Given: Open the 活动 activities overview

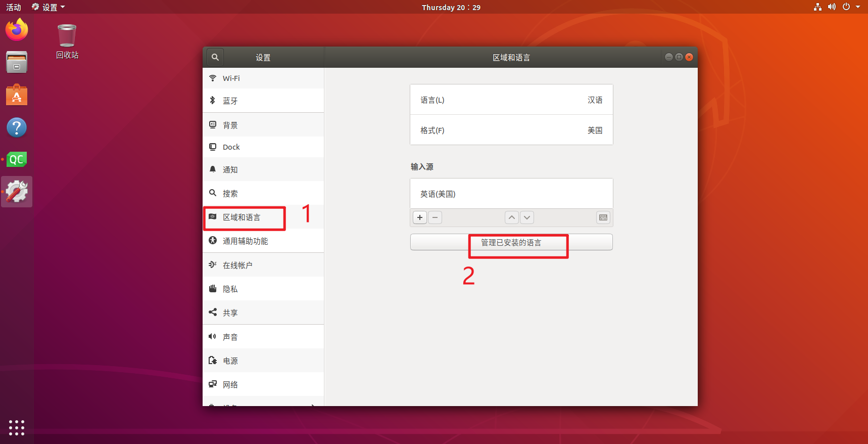Looking at the screenshot, I should [x=14, y=7].
